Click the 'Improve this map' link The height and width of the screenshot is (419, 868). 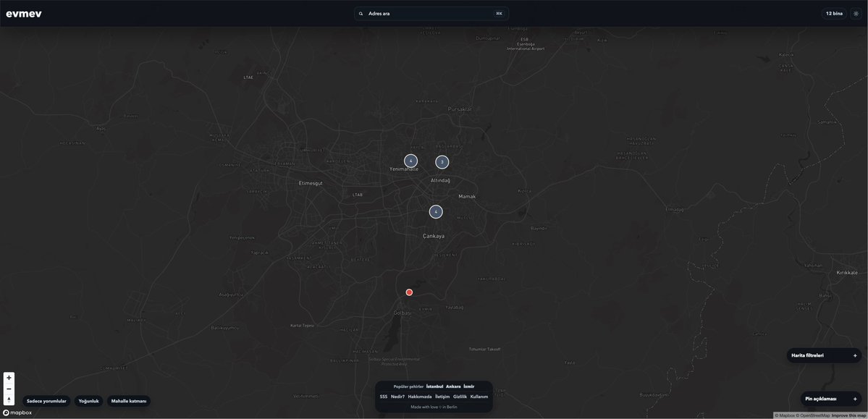pos(848,415)
